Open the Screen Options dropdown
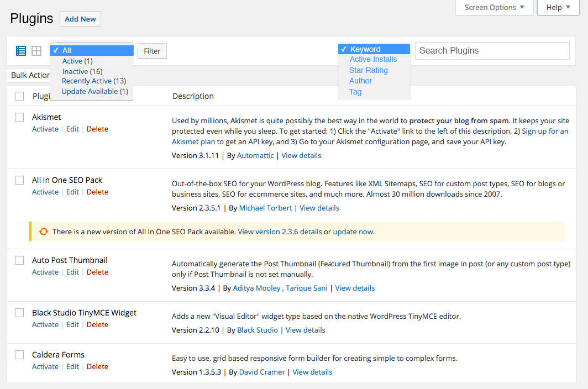 (x=494, y=7)
